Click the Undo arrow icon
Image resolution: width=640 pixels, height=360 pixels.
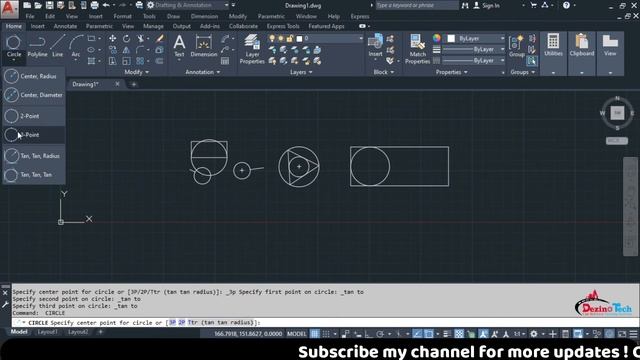pos(106,5)
